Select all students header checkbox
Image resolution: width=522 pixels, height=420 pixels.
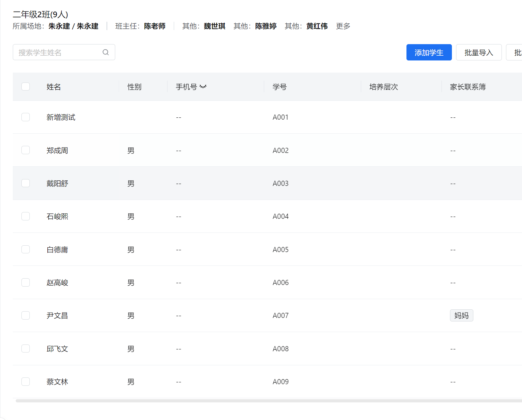click(x=26, y=87)
